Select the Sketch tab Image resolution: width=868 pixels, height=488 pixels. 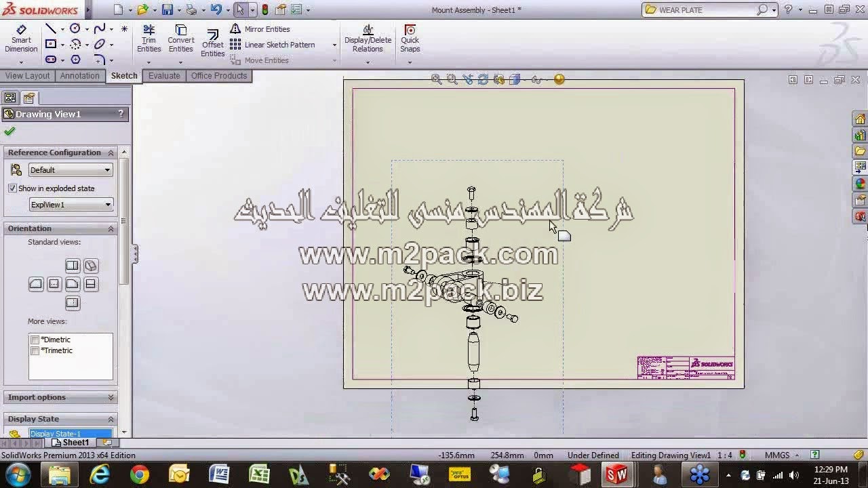(124, 76)
